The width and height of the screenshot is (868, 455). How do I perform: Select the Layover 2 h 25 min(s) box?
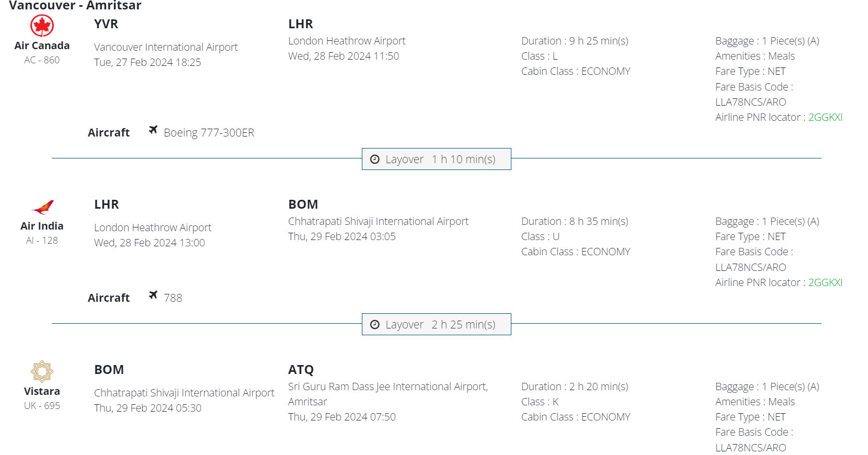point(436,324)
